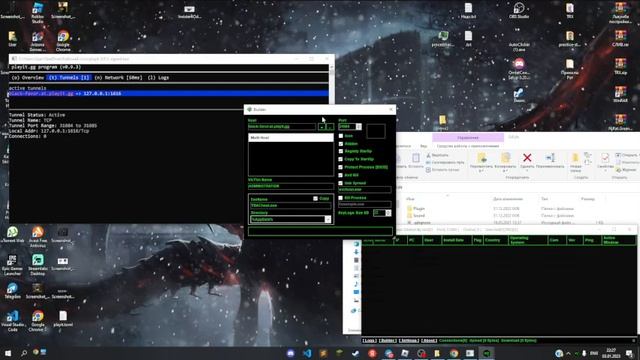Sort by the Дата изменения column in Explorer

tap(508, 199)
